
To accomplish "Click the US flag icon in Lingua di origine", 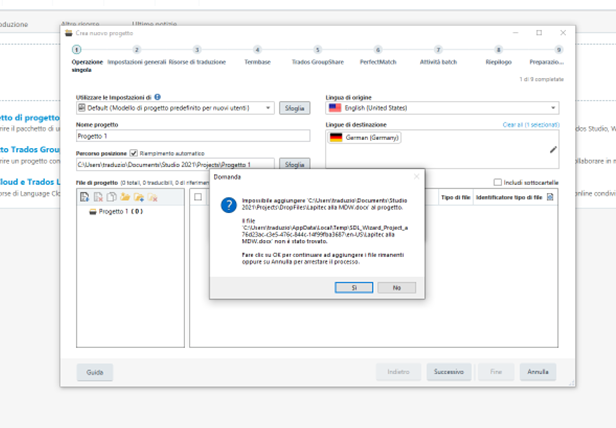I will coord(335,108).
